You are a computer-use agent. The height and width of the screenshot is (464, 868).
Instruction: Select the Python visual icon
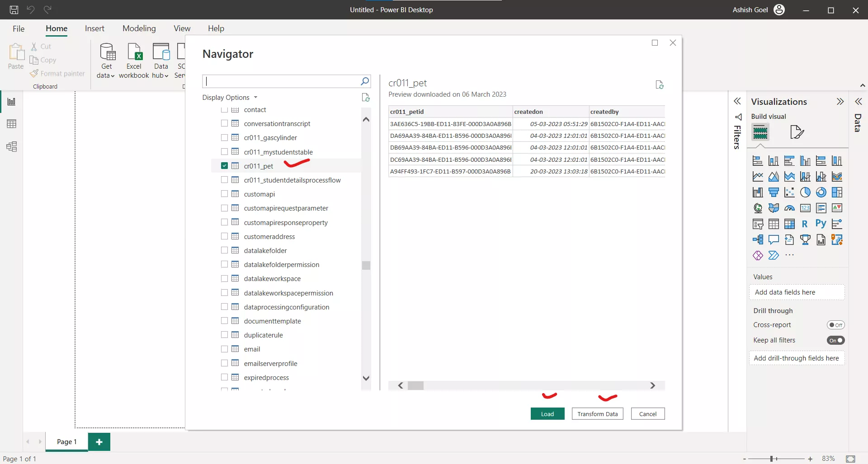821,224
